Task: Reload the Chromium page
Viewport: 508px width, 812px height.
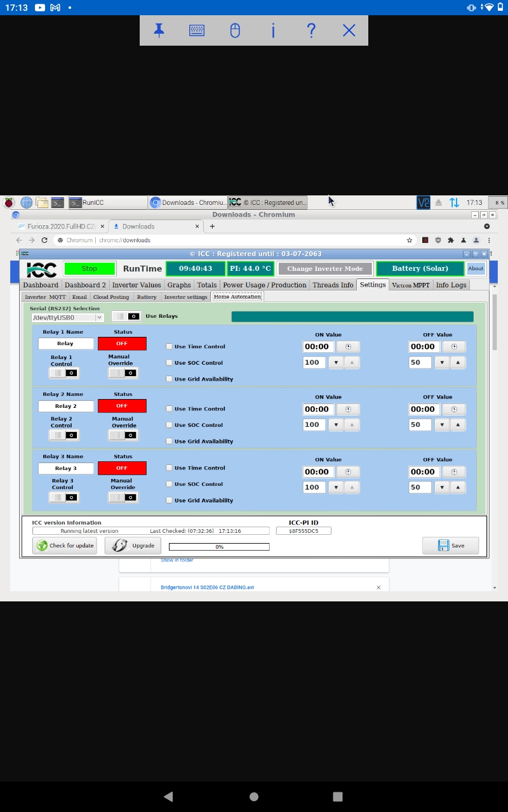Action: pyautogui.click(x=44, y=240)
